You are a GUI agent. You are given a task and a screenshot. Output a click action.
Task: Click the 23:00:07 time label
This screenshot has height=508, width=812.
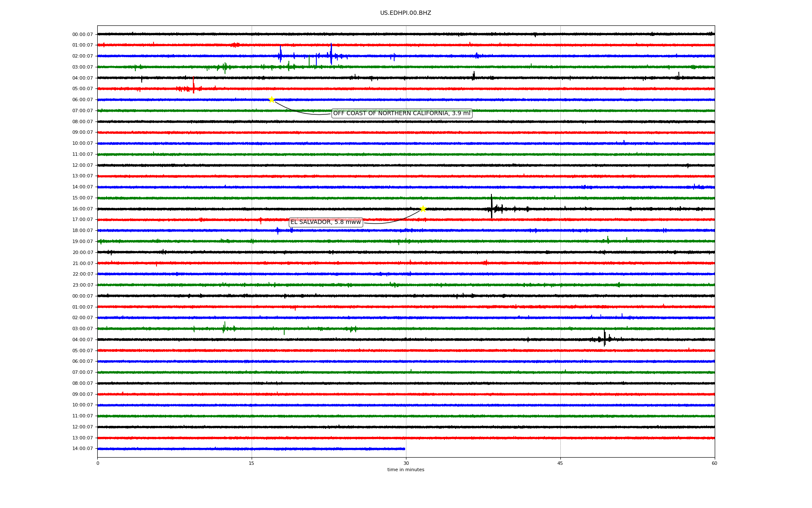[82, 285]
